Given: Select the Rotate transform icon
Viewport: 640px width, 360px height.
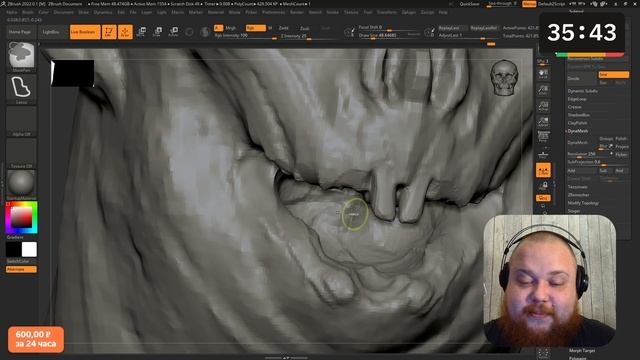Looking at the screenshot, I should click(173, 31).
